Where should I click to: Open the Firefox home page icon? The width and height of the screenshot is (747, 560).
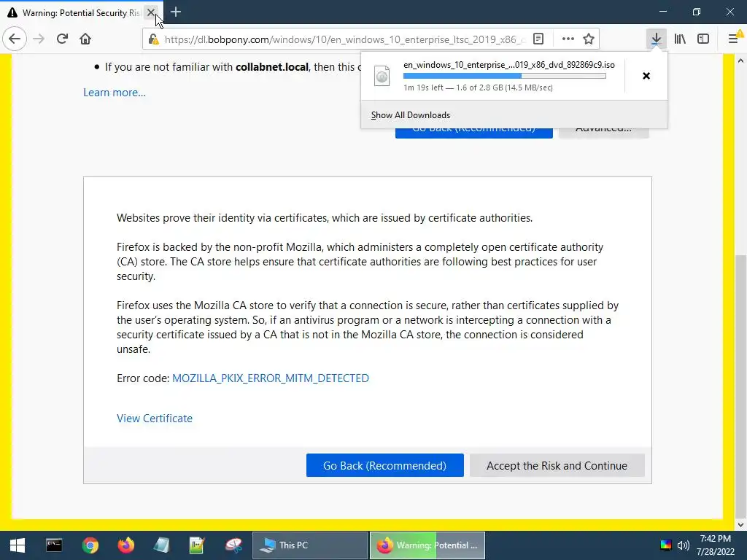[85, 39]
